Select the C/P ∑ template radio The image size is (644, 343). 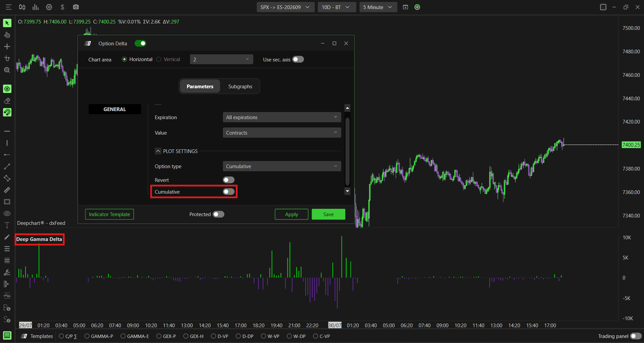pos(61,336)
